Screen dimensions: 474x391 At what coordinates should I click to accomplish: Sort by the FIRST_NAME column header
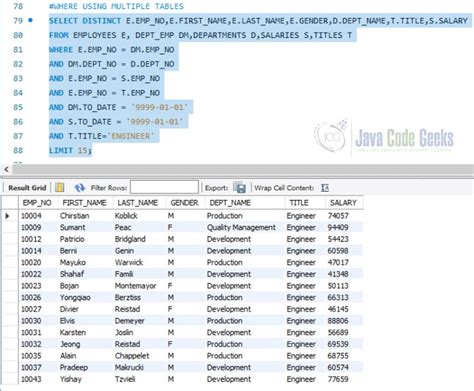(x=85, y=203)
